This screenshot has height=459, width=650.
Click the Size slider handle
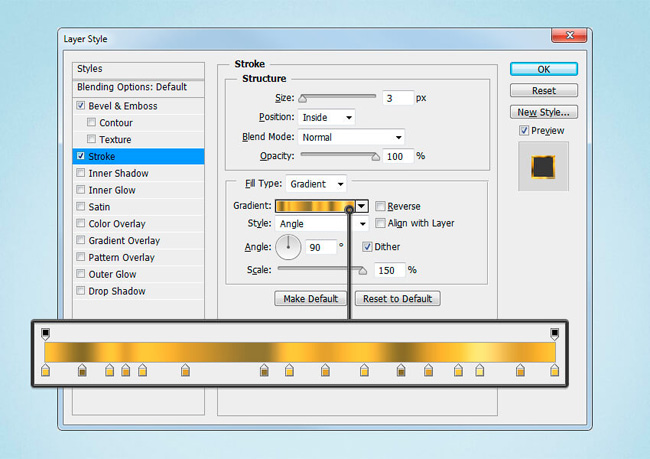[303, 99]
